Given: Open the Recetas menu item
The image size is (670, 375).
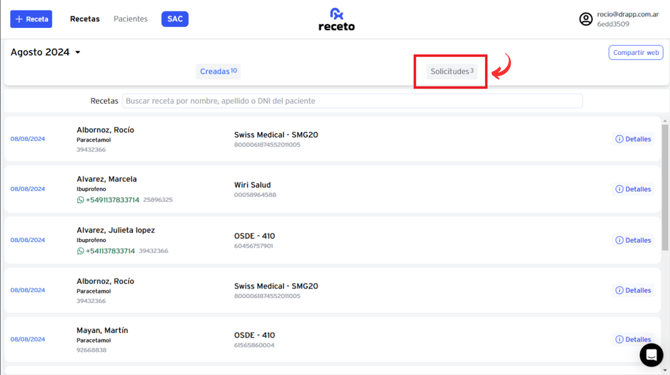Looking at the screenshot, I should tap(85, 19).
